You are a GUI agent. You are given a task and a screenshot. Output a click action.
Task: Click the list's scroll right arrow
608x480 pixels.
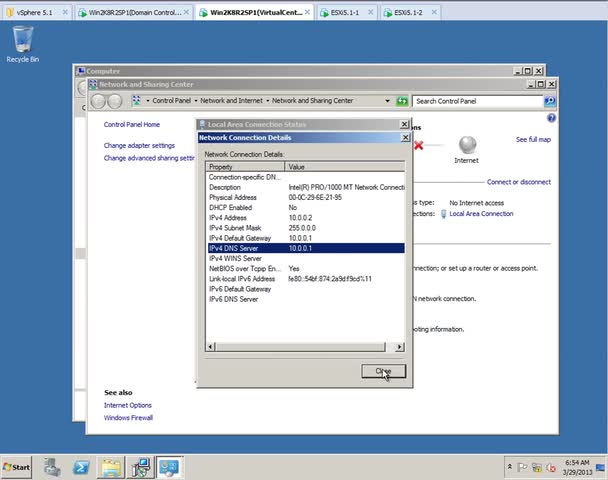[400, 347]
